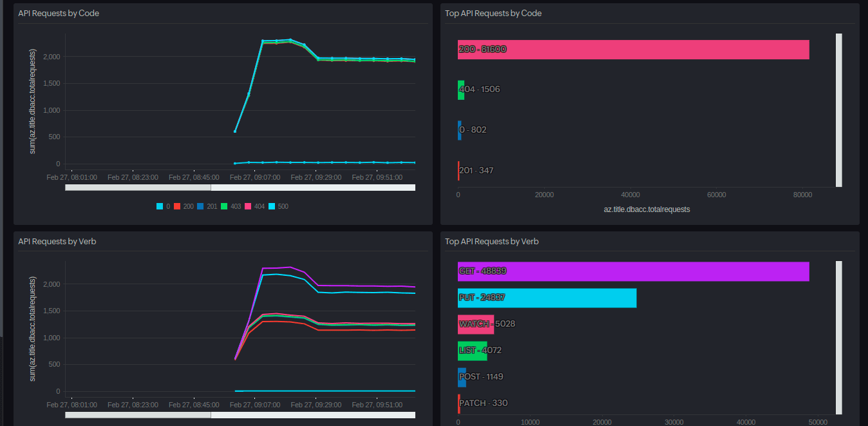The image size is (868, 426).
Task: Select the green bar labeled 404 - 1506
Action: click(461, 90)
